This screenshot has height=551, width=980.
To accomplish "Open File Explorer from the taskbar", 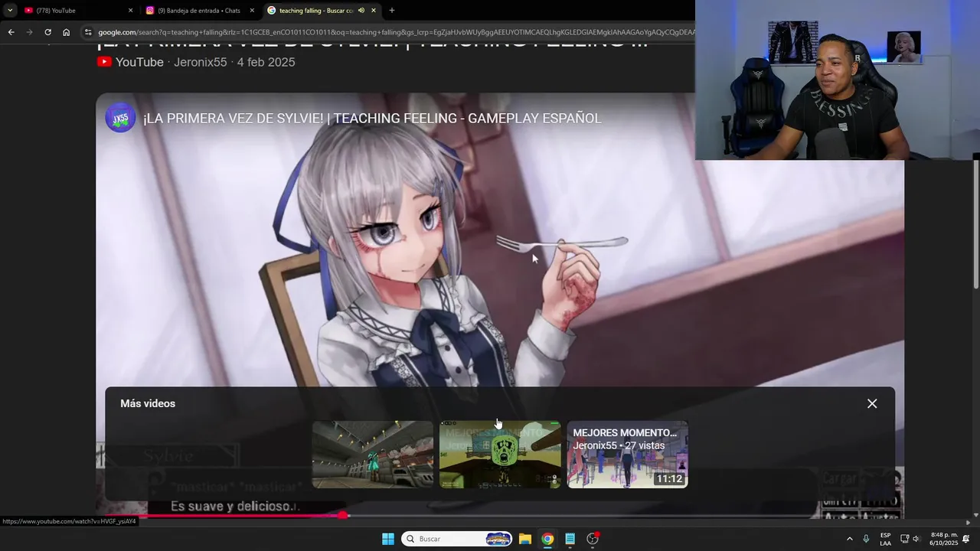I will (x=525, y=539).
